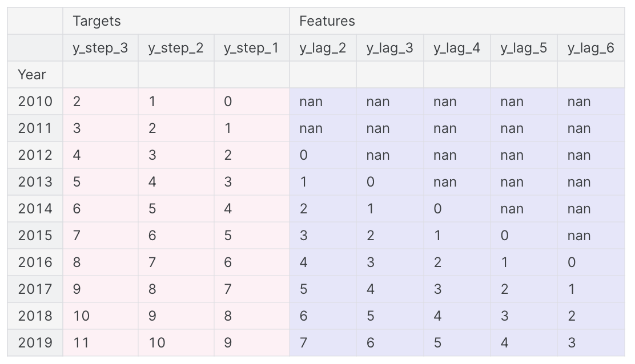Select the y_lag_4 column header
The width and height of the screenshot is (635, 364).
click(x=457, y=48)
